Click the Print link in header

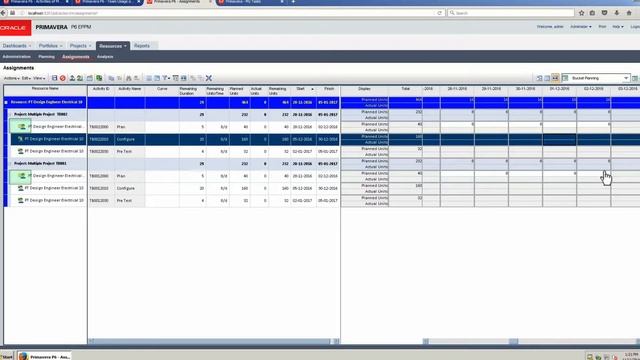602,27
